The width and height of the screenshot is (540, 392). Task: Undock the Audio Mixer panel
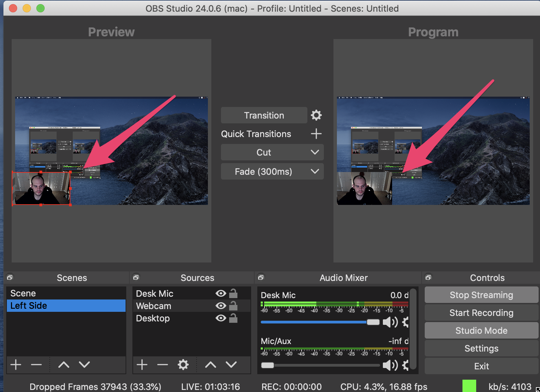coord(261,277)
